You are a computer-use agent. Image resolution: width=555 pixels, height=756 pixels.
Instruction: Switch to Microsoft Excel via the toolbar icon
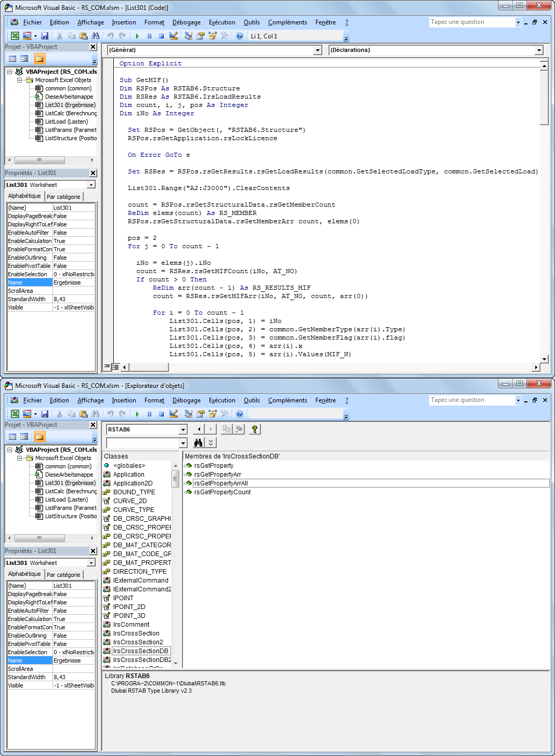15,35
